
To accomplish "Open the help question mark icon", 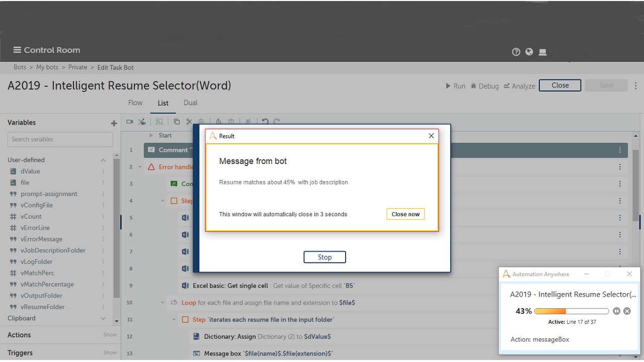I will click(x=516, y=52).
